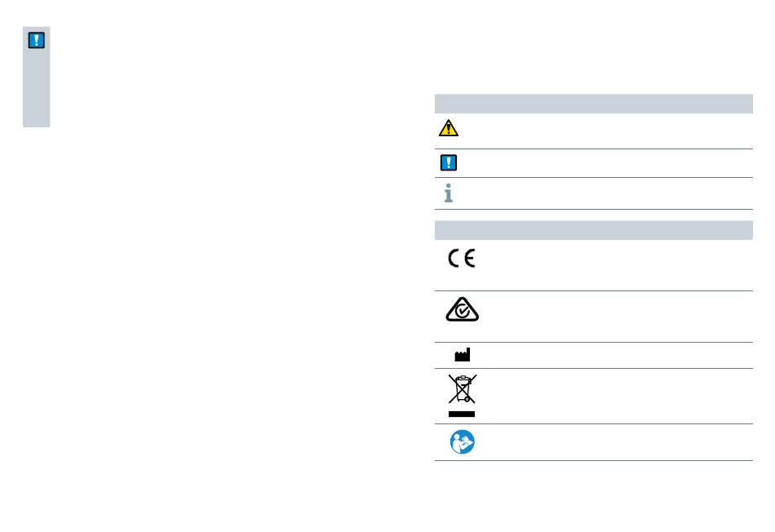This screenshot has height=532, width=775.
Task: Click the gray header bar above the CE mark
Action: click(x=593, y=230)
